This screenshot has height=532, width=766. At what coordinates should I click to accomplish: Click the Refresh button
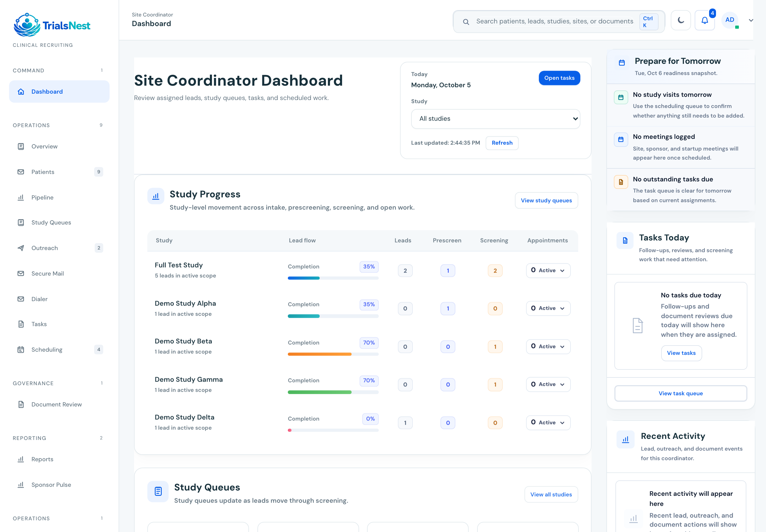(502, 143)
